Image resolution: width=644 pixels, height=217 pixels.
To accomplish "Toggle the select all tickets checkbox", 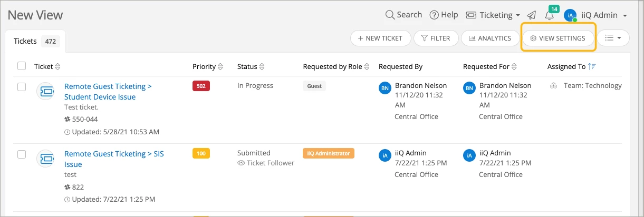I will pos(22,66).
